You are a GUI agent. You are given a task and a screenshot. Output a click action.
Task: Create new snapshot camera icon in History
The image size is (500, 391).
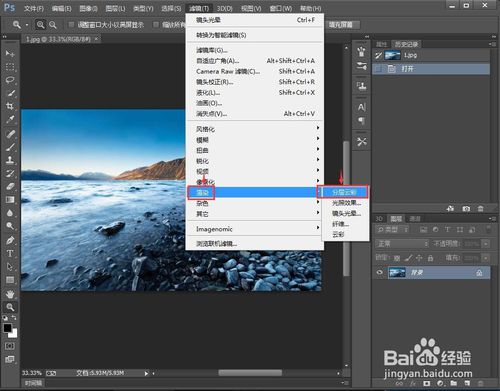tap(466, 209)
